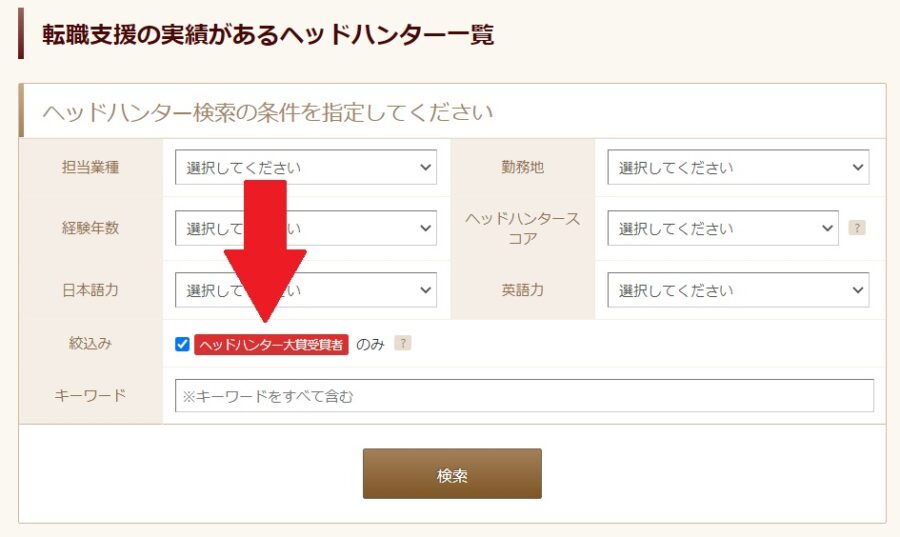The image size is (900, 537).
Task: Click the chevron arrow of 英語力 select
Action: 858,290
